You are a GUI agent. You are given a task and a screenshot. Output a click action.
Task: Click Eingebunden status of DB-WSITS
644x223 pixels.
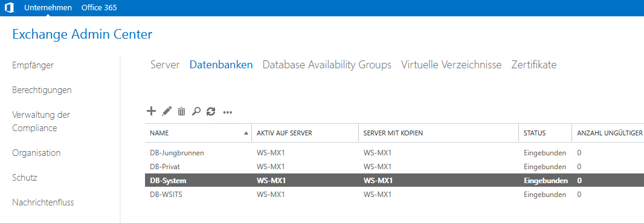(x=545, y=195)
